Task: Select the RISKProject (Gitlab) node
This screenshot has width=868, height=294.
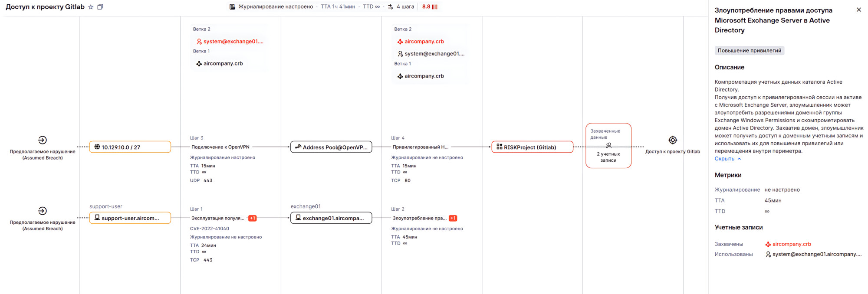Action: click(533, 147)
